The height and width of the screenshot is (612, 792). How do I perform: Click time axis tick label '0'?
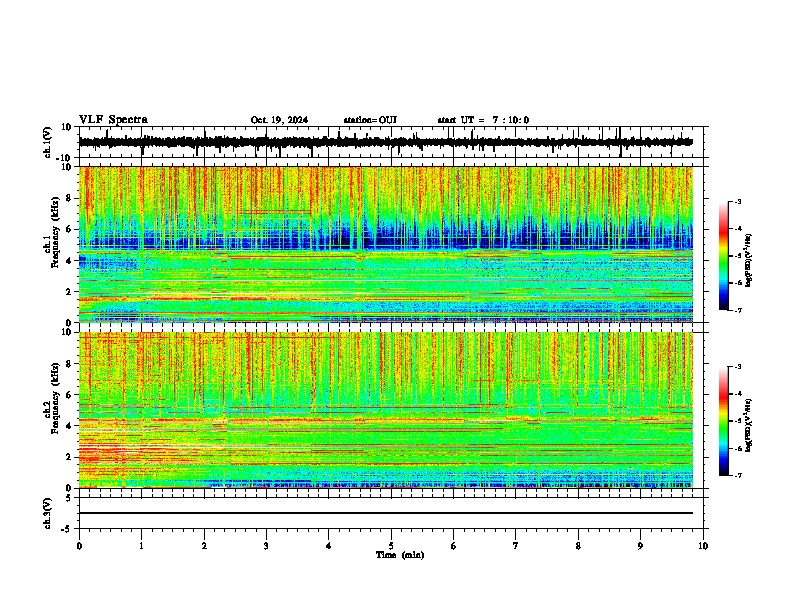(x=79, y=546)
